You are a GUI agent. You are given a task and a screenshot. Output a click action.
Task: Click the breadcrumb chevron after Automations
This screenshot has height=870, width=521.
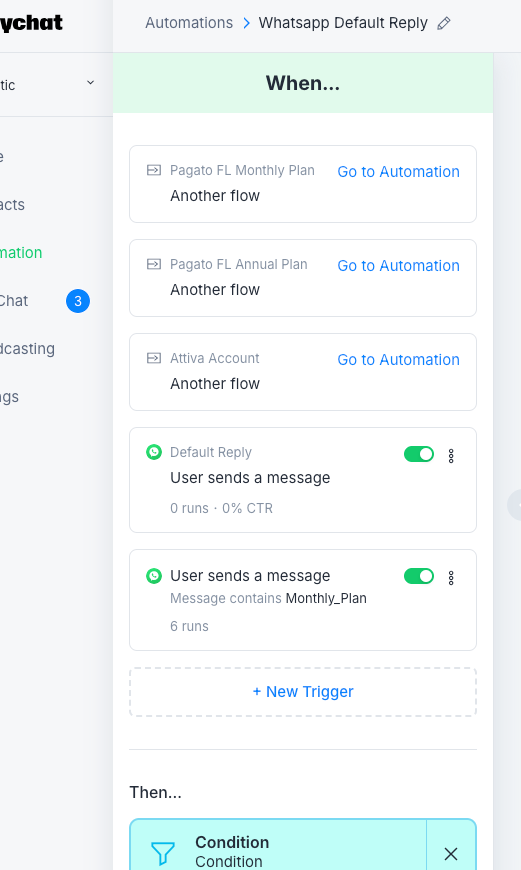click(246, 23)
